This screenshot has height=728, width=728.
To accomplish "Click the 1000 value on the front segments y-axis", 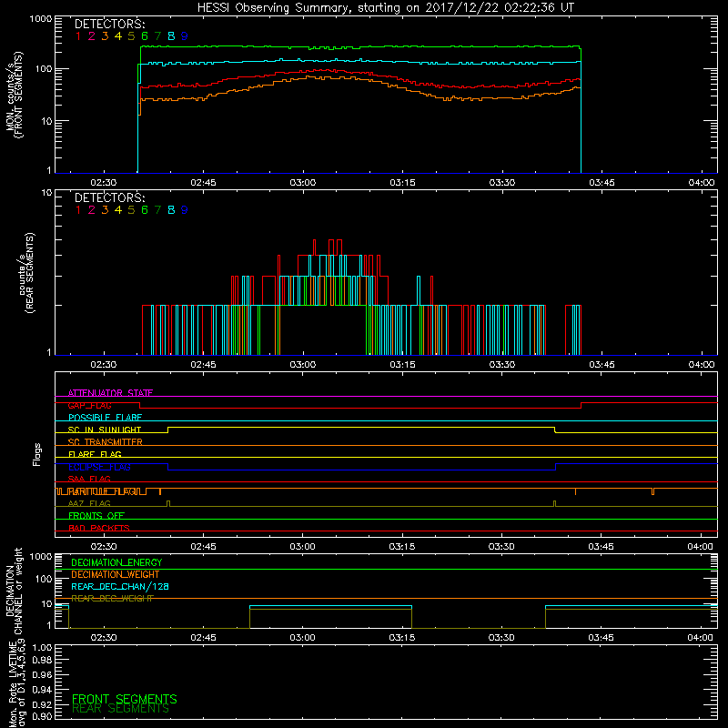I will point(40,19).
